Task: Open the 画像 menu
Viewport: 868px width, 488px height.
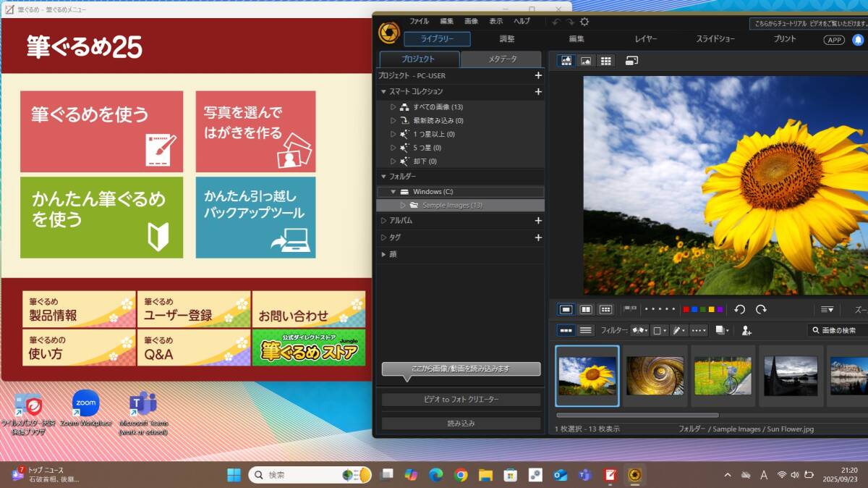Action: point(471,22)
